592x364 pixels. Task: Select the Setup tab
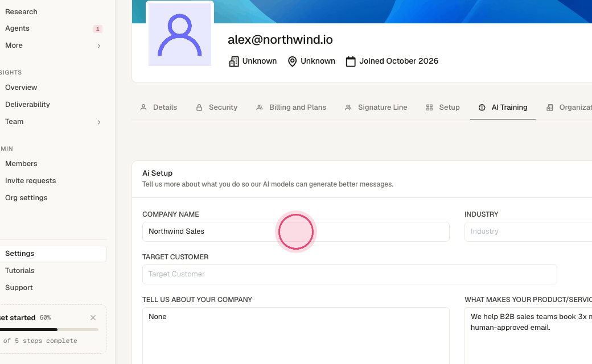point(443,107)
